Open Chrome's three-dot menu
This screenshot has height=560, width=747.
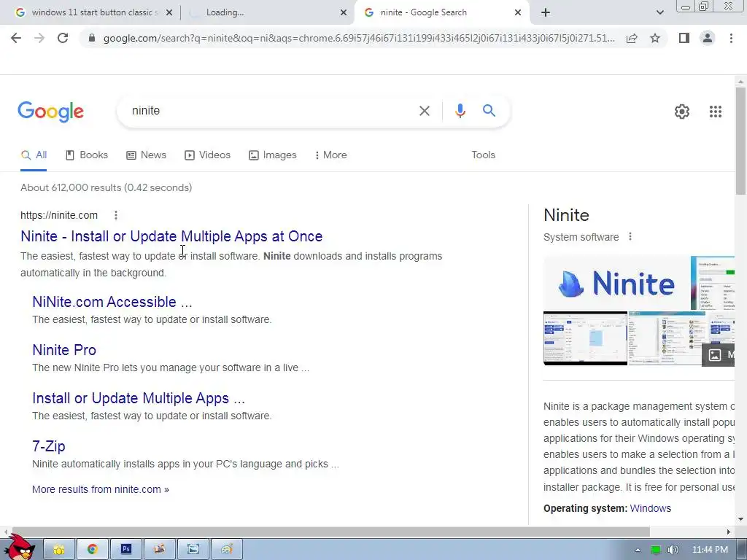tap(731, 38)
